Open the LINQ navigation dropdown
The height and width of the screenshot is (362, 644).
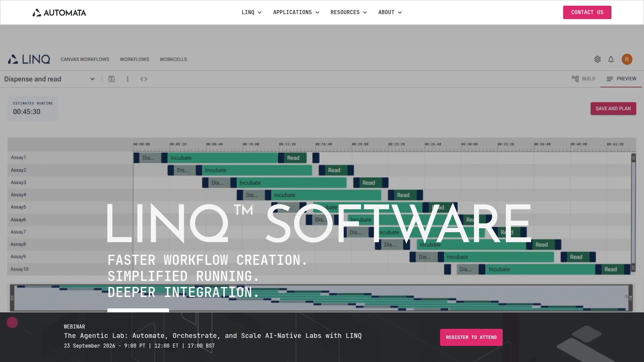pos(251,12)
